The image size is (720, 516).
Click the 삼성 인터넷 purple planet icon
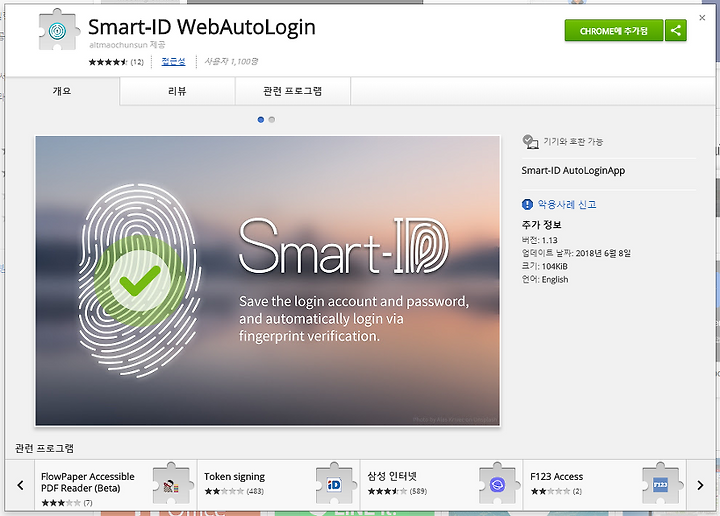pos(497,484)
